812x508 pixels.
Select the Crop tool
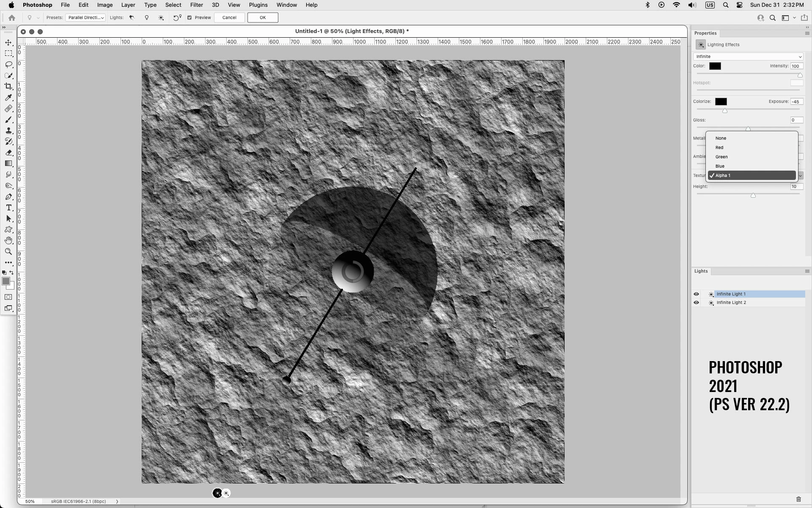point(8,86)
